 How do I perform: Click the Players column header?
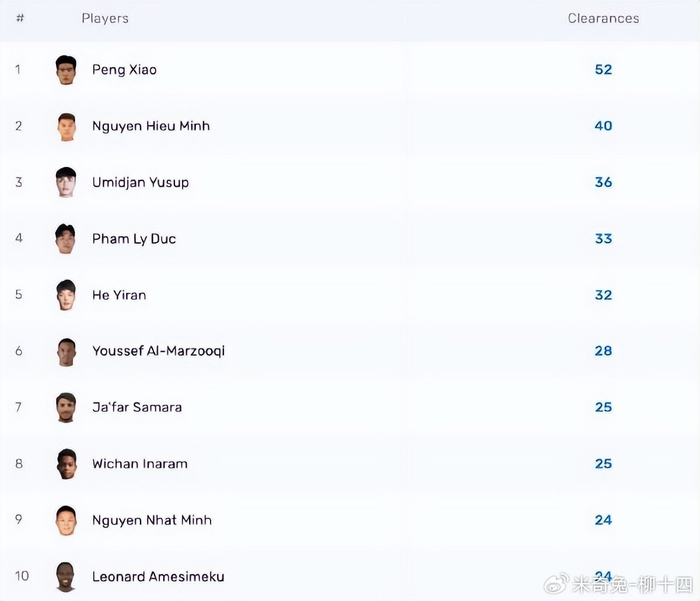click(105, 18)
